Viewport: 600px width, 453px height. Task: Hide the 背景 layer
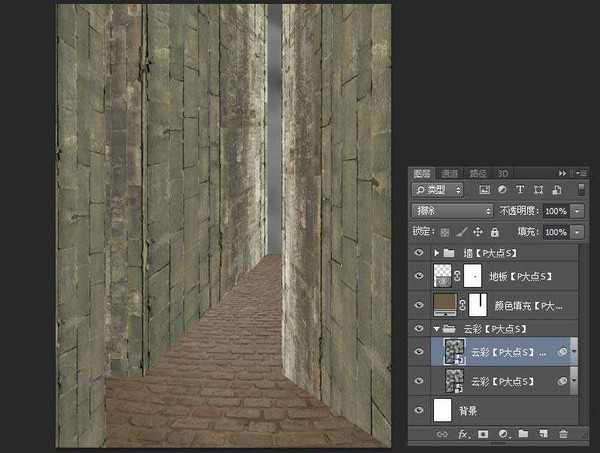(x=419, y=409)
